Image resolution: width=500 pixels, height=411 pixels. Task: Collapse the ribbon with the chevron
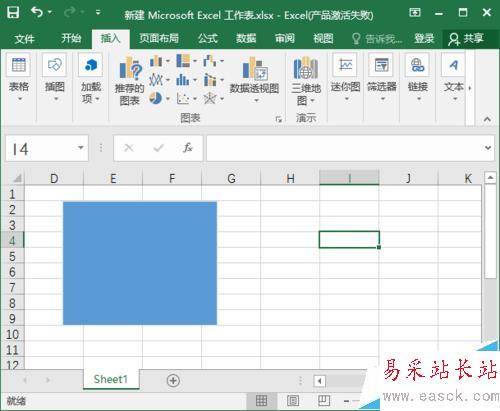point(487,119)
